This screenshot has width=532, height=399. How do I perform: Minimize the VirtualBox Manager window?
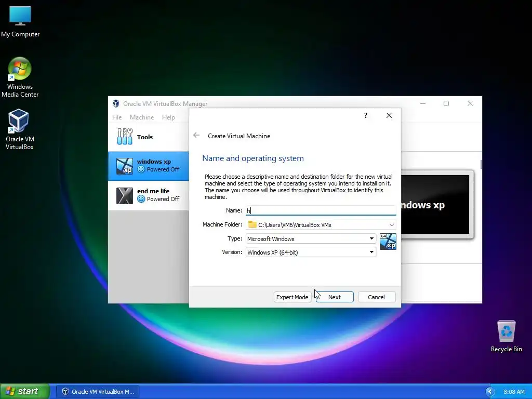(423, 103)
